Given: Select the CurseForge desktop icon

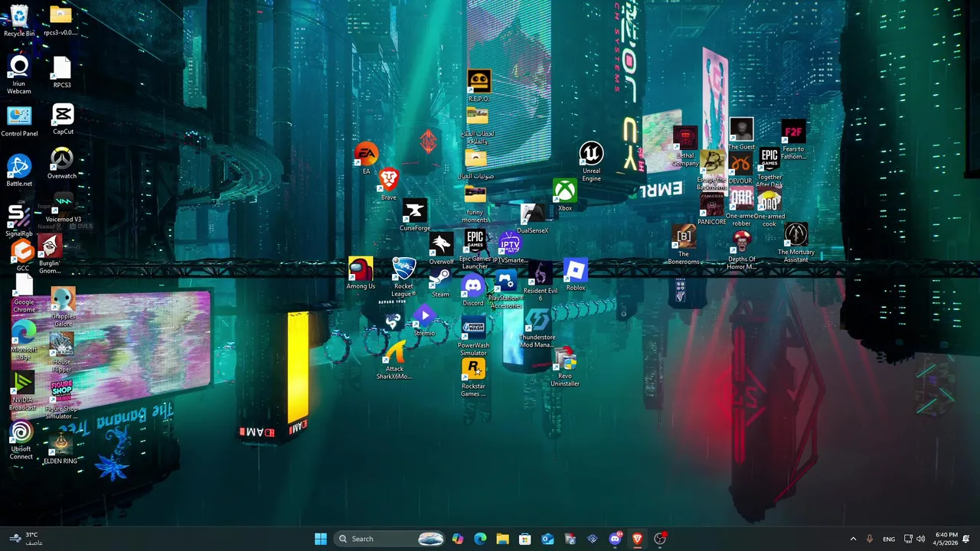Looking at the screenshot, I should [415, 216].
